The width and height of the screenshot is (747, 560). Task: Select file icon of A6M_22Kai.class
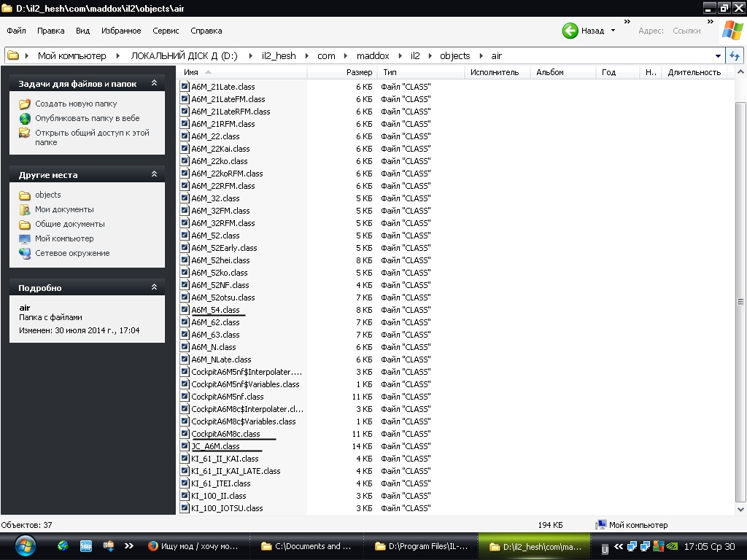coord(185,149)
